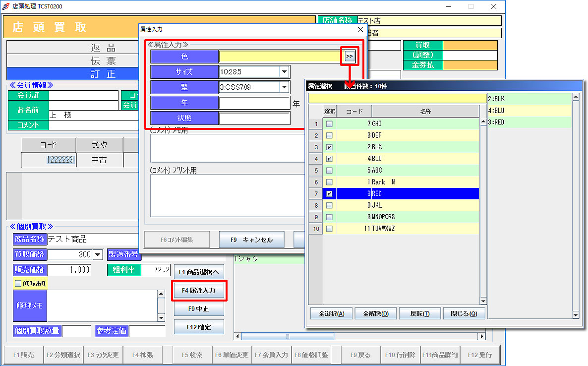
Task: Check the box for 7 GHI row
Action: click(x=329, y=123)
